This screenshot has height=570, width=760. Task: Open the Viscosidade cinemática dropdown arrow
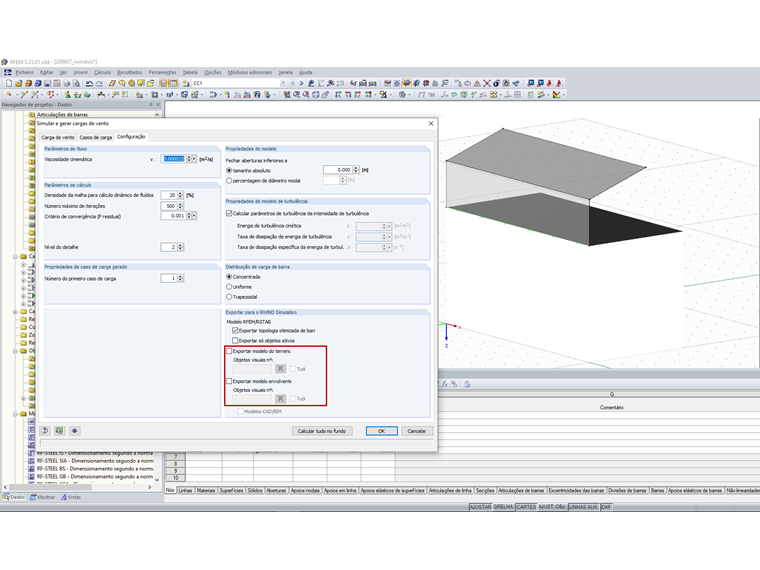(x=194, y=159)
